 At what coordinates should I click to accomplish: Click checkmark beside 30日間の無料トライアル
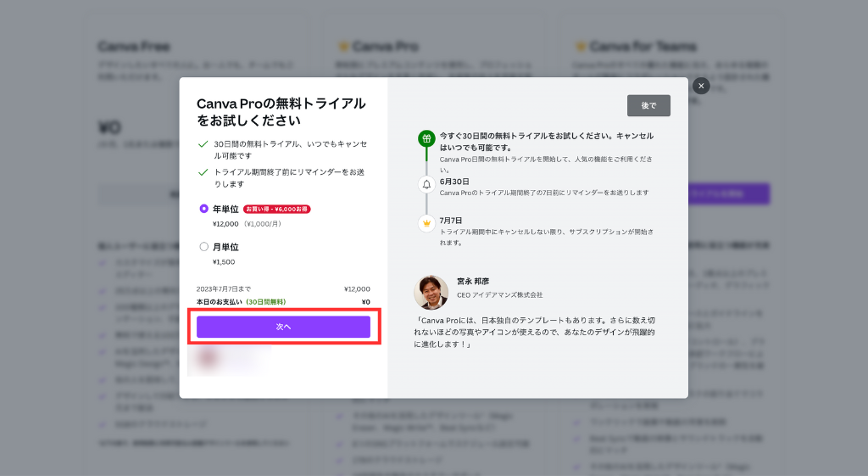(203, 144)
